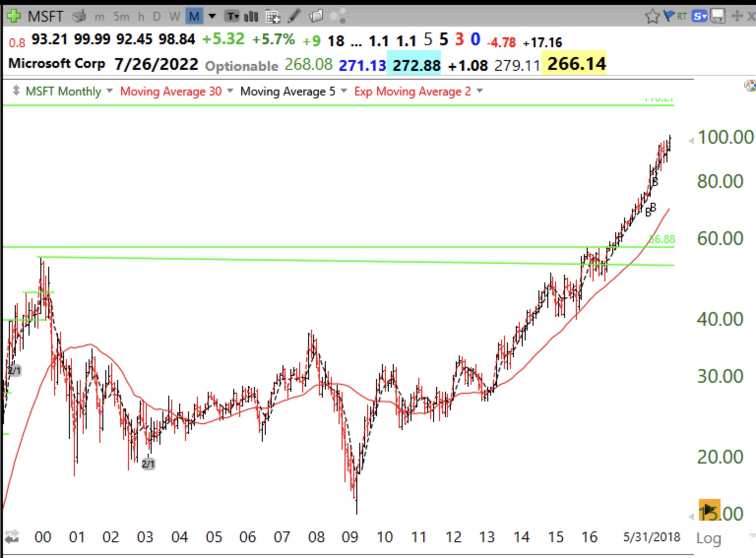Select the pencil drawing tool

click(294, 16)
